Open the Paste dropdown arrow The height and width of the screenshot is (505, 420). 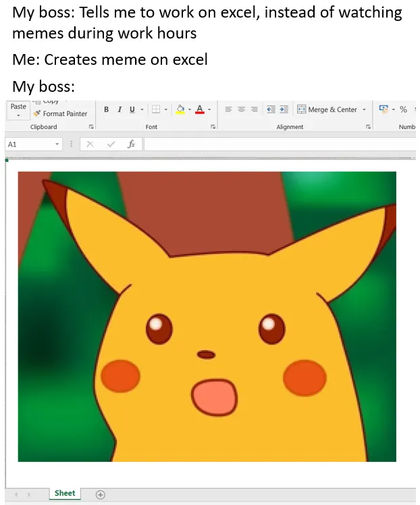[x=18, y=115]
